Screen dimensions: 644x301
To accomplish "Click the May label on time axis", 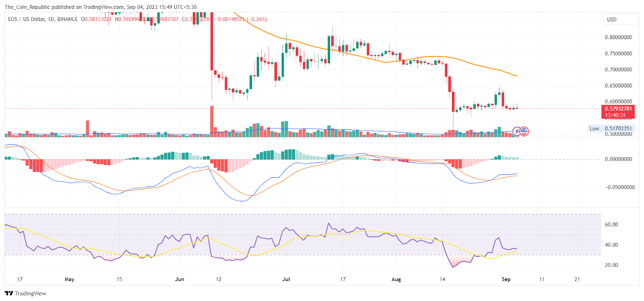I will 70,279.
